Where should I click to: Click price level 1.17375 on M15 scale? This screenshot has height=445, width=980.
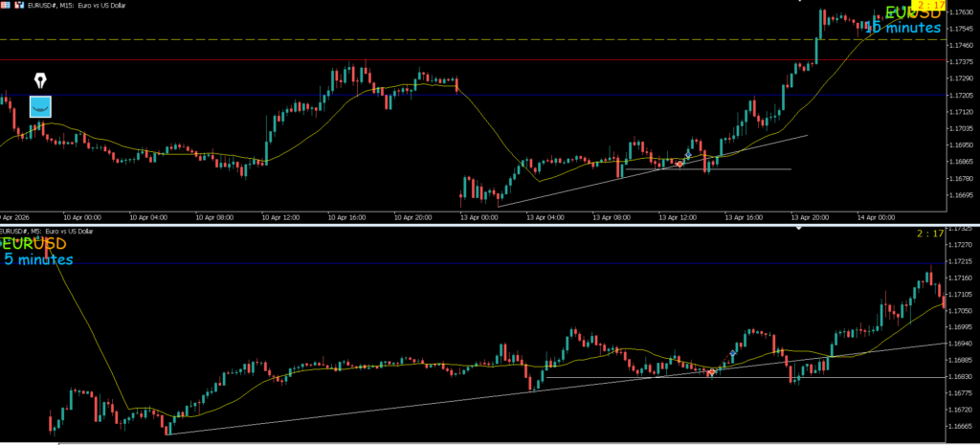coord(963,62)
